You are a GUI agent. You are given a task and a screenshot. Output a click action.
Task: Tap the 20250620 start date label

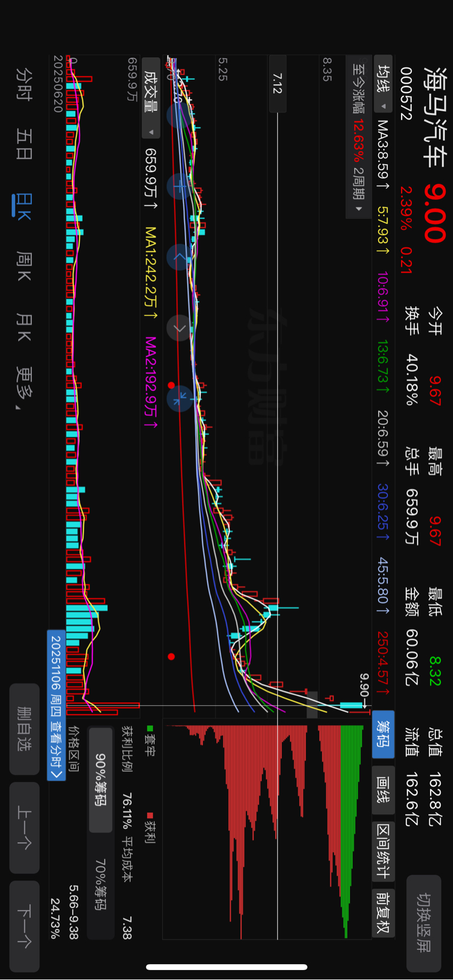pos(58,84)
